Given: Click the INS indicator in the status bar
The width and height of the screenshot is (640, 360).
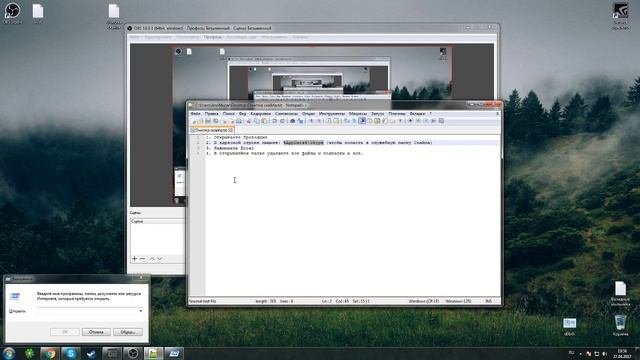Looking at the screenshot, I should point(489,301).
